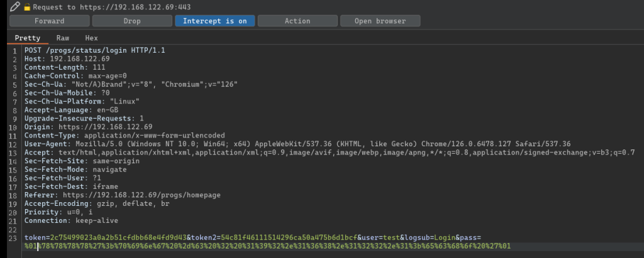
Task: Click the Accept text/html header line
Action: click(330, 153)
